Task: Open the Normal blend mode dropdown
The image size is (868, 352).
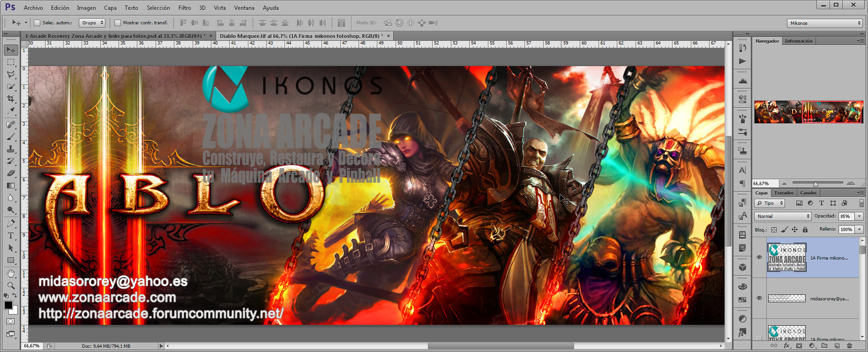Action: pyautogui.click(x=783, y=216)
